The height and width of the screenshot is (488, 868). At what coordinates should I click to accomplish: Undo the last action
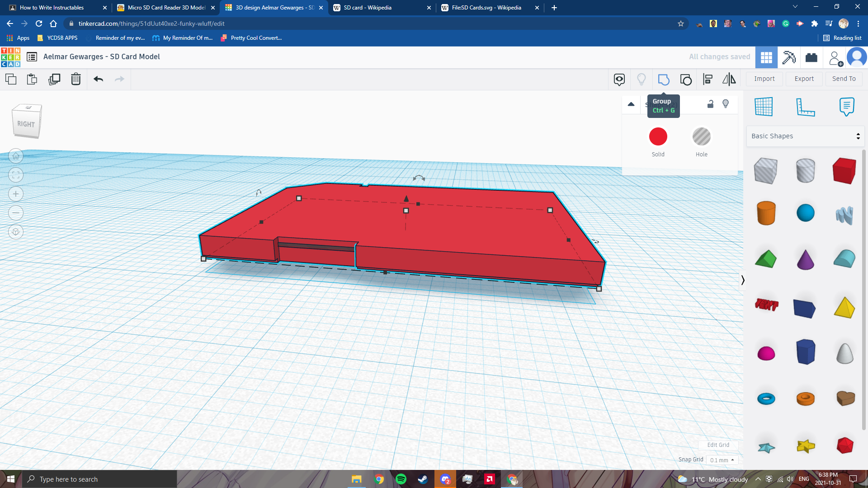98,79
